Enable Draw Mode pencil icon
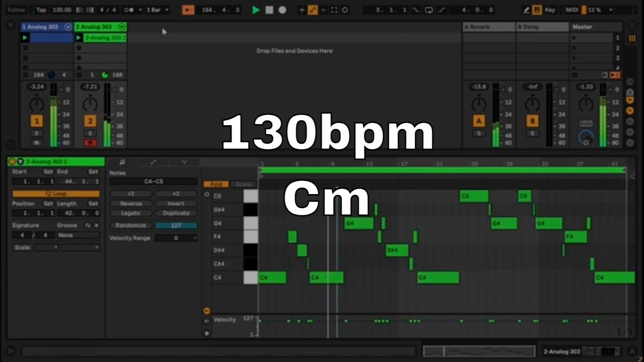 point(527,10)
